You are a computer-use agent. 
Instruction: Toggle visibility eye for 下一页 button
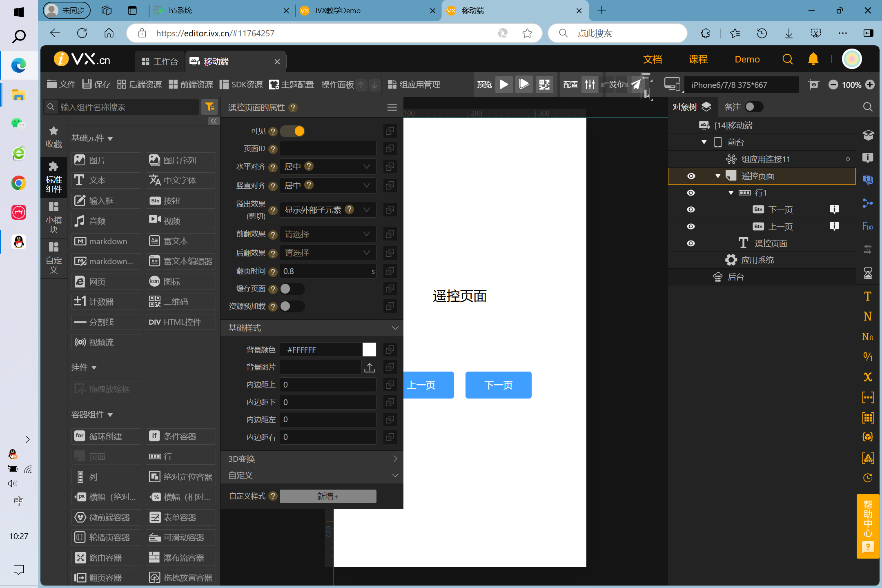coord(691,209)
